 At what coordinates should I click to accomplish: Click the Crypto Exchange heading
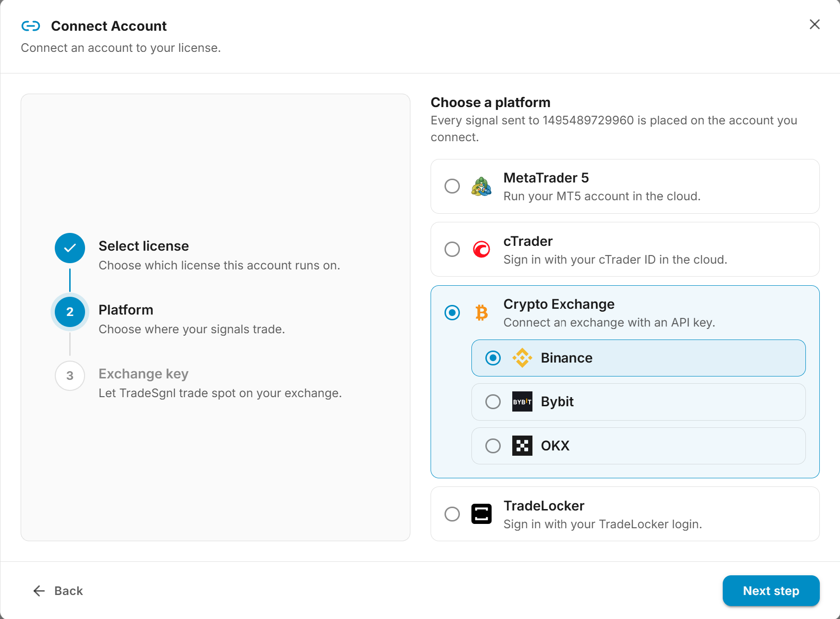tap(559, 304)
